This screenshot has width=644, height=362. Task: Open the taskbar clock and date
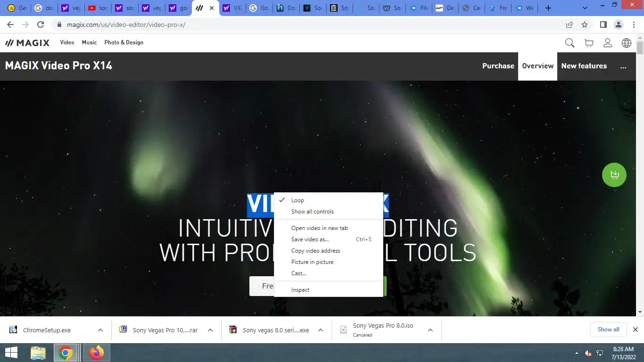622,353
